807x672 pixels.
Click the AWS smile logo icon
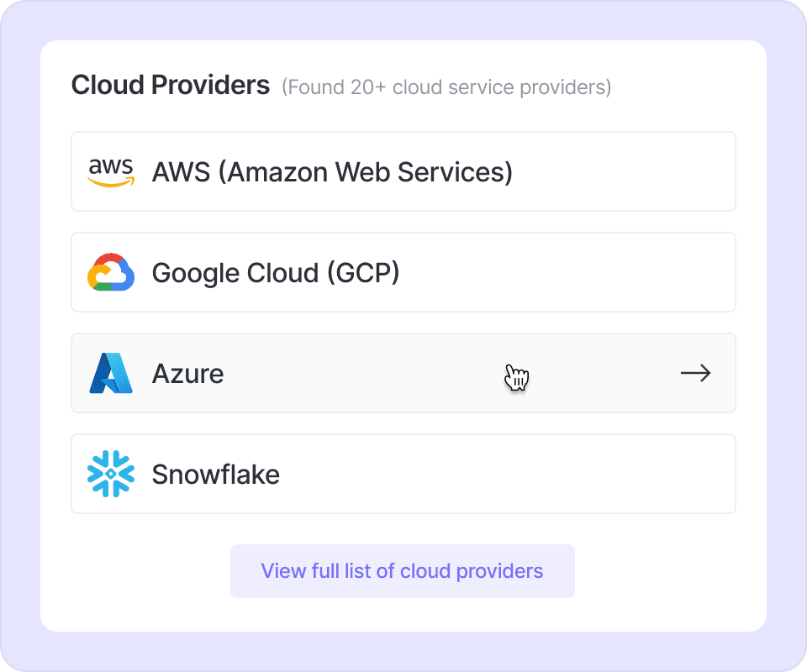[111, 172]
